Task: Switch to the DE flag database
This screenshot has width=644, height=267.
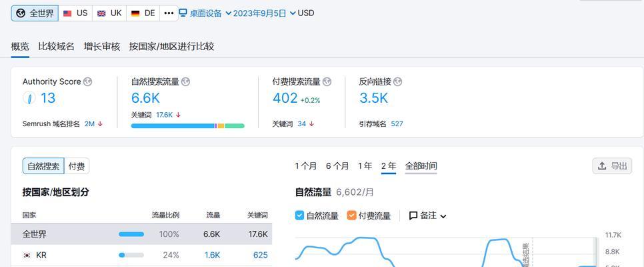Action: click(x=143, y=13)
